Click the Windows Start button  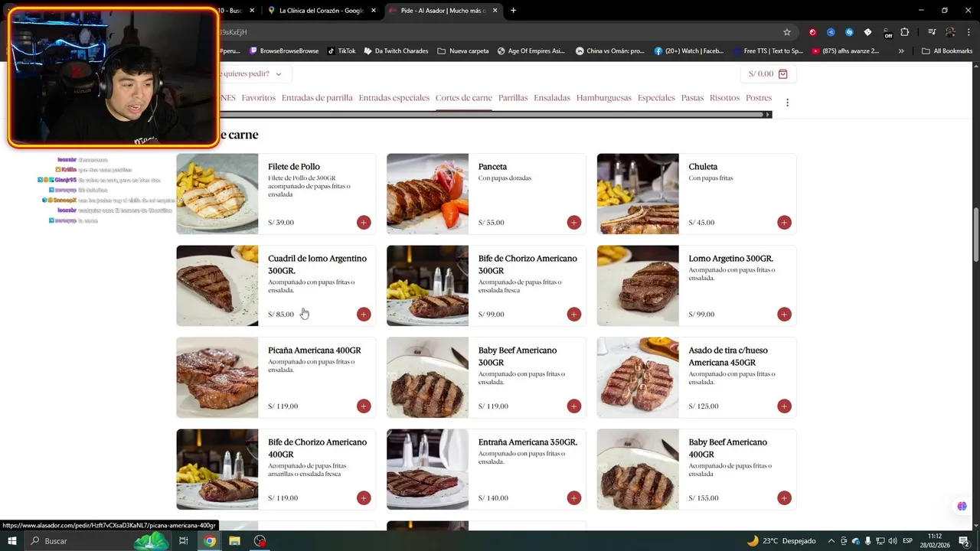tap(11, 541)
